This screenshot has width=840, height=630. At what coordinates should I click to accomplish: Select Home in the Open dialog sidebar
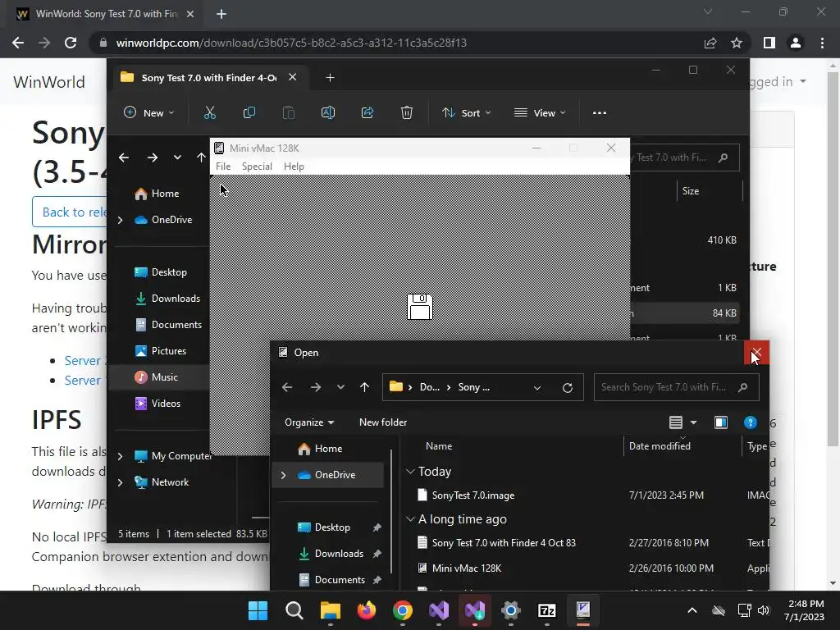(328, 449)
